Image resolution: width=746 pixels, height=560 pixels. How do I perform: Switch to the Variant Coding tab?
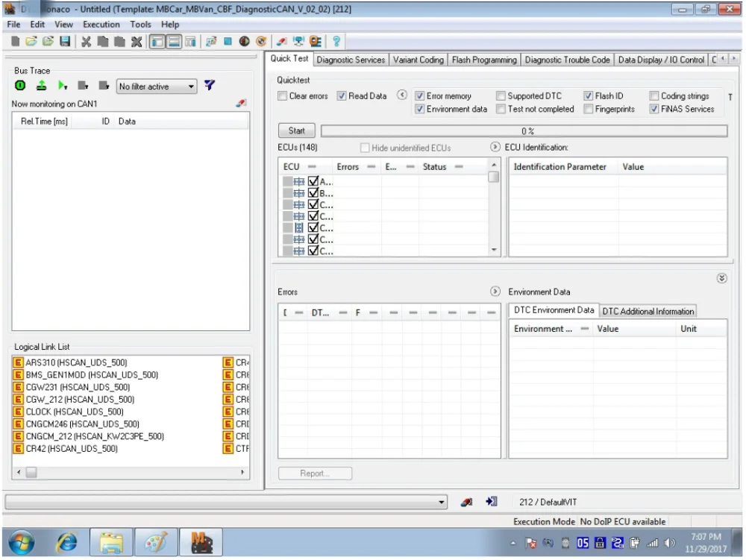pos(419,60)
